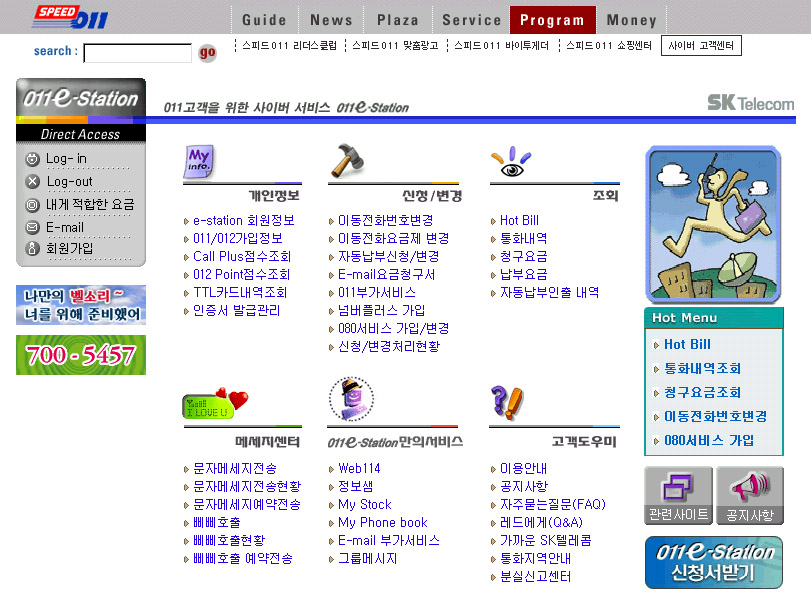The height and width of the screenshot is (601, 811).
Task: Open 문자메세지전송 link
Action: tap(235, 469)
